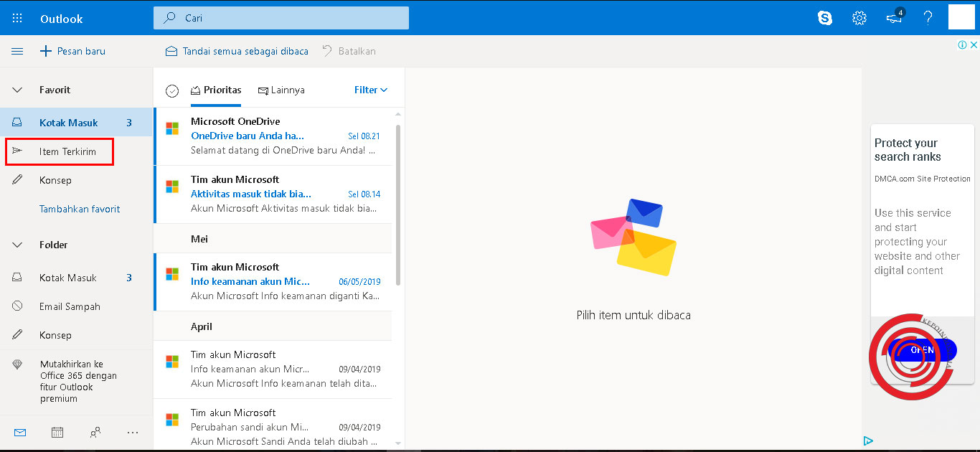Open the account profile picture
Image resolution: width=980 pixels, height=452 pixels.
[x=961, y=17]
